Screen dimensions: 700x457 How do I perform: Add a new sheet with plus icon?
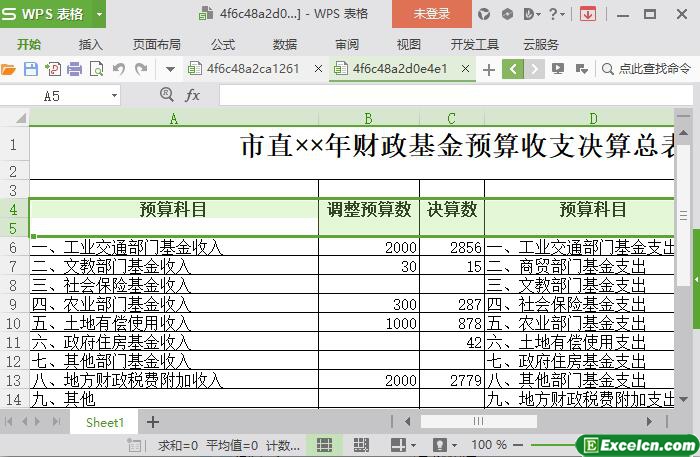pyautogui.click(x=153, y=422)
